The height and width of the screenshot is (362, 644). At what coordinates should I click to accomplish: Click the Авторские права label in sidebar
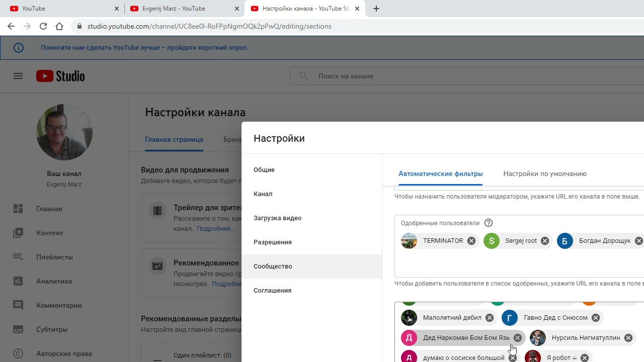click(x=64, y=353)
